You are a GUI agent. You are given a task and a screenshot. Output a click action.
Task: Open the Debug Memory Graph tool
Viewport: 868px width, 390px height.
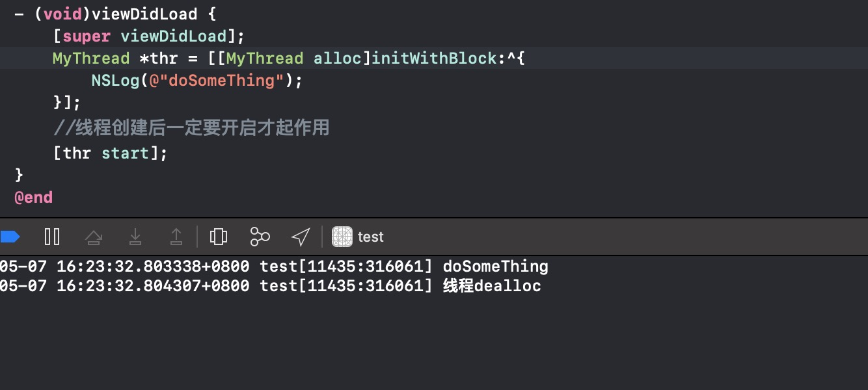pos(260,237)
